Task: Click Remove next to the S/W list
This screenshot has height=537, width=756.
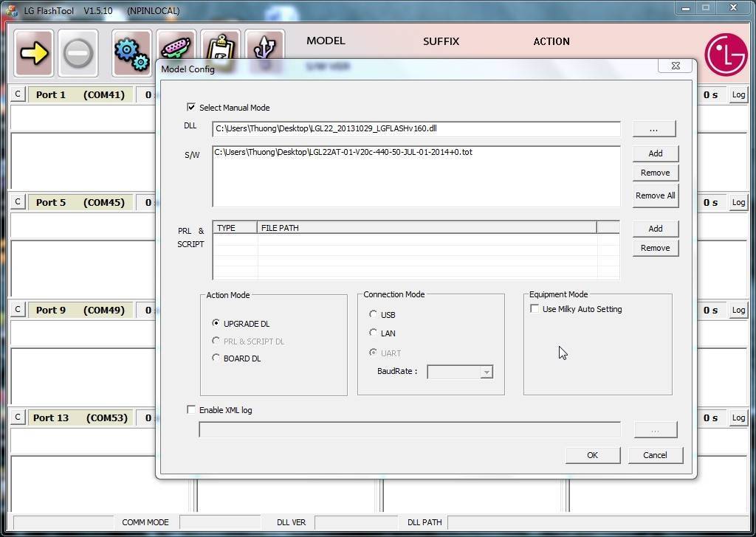Action: pos(656,173)
